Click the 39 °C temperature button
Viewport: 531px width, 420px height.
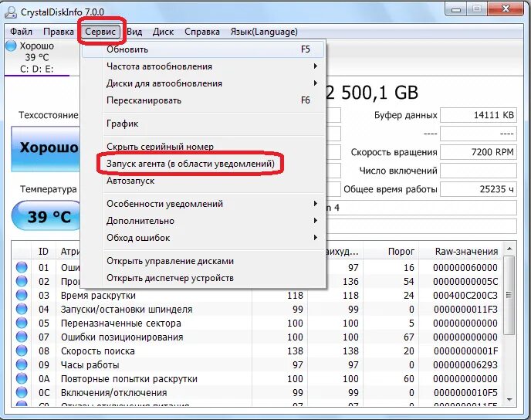coord(46,216)
